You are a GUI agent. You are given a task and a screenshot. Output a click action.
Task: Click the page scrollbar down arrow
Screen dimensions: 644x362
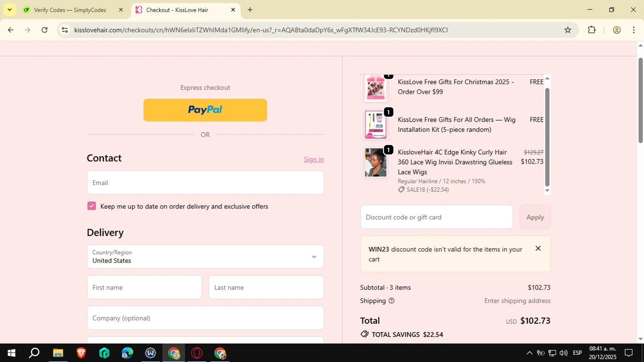tap(641, 339)
